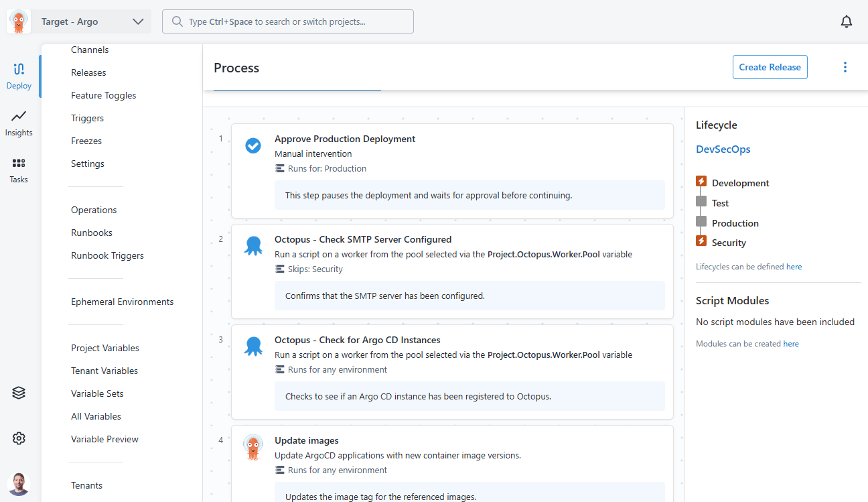The width and height of the screenshot is (868, 502).
Task: Click the Development phase lightning icon
Action: click(x=701, y=181)
